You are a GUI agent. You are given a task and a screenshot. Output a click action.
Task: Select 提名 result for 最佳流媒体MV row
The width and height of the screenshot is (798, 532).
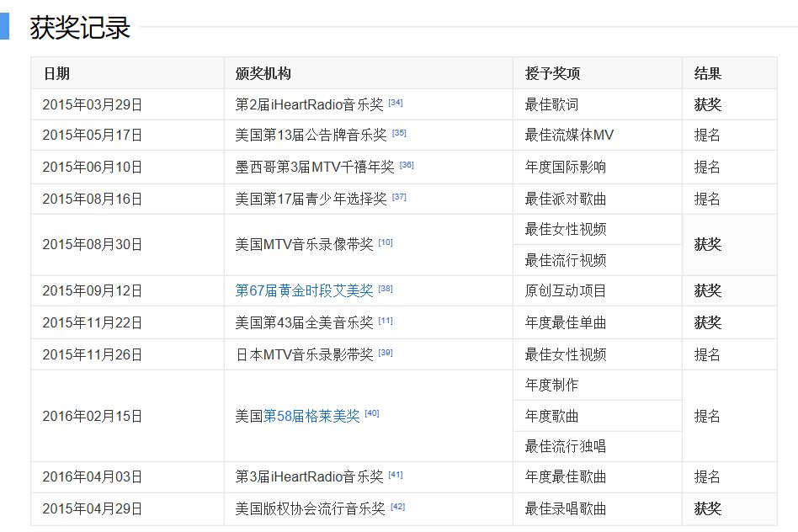click(x=707, y=135)
